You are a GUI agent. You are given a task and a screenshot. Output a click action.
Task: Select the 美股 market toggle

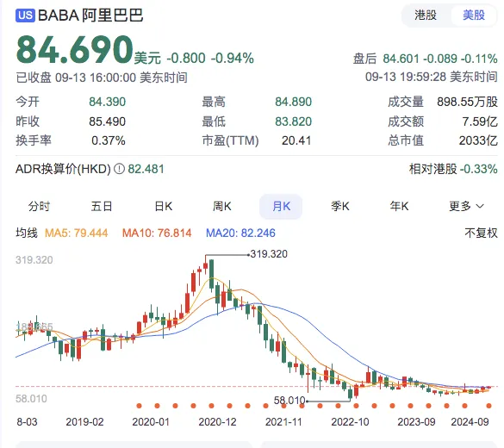[474, 15]
